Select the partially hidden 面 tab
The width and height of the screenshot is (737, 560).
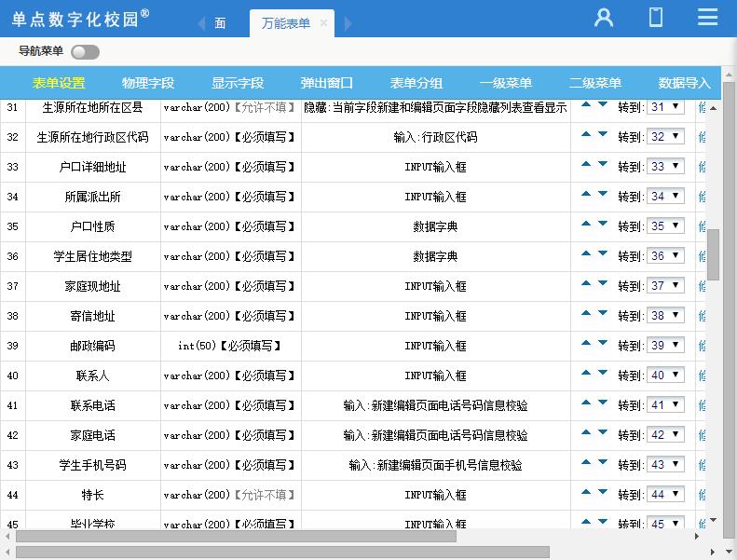pyautogui.click(x=220, y=23)
